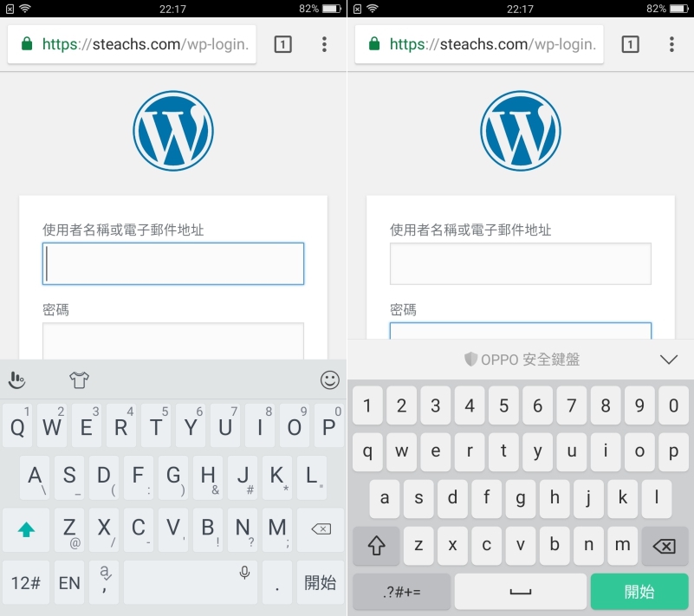Image resolution: width=694 pixels, height=616 pixels.
Task: Tap the Q key on left keyboard
Action: [17, 425]
